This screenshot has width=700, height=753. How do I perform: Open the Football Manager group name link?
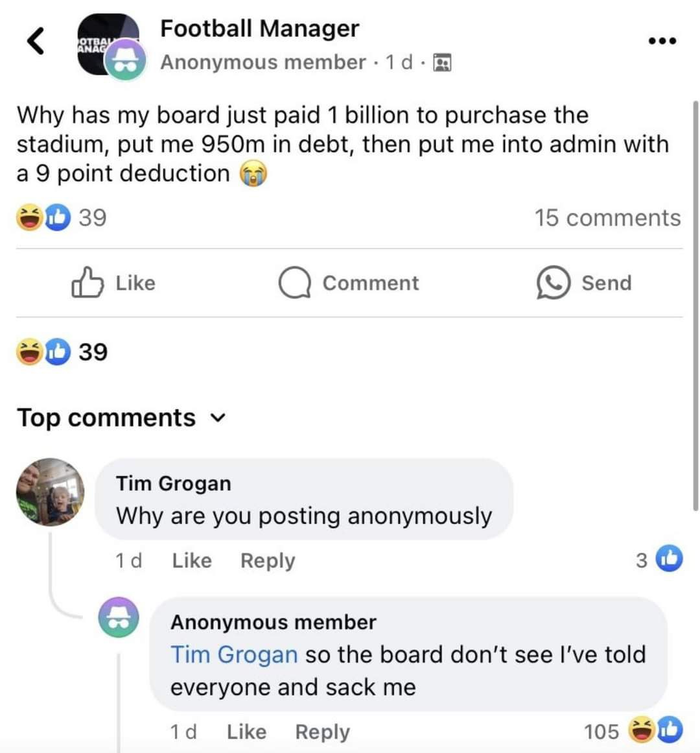click(x=259, y=29)
